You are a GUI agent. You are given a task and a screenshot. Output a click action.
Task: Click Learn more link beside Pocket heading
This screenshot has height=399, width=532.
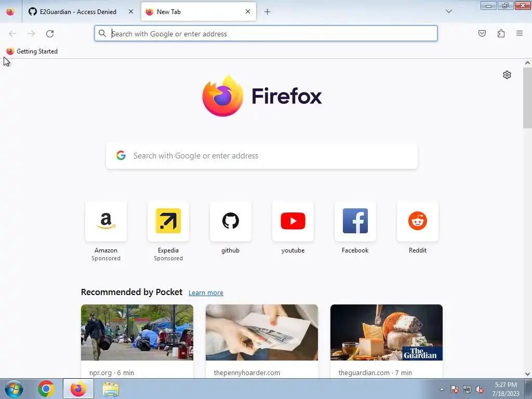point(206,293)
